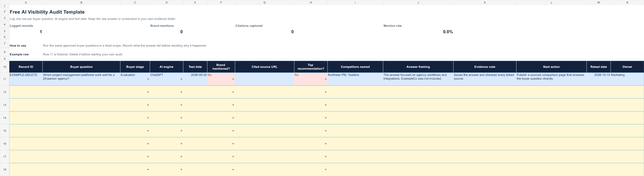Select the '2026-09-30' test date cell

tap(195, 79)
